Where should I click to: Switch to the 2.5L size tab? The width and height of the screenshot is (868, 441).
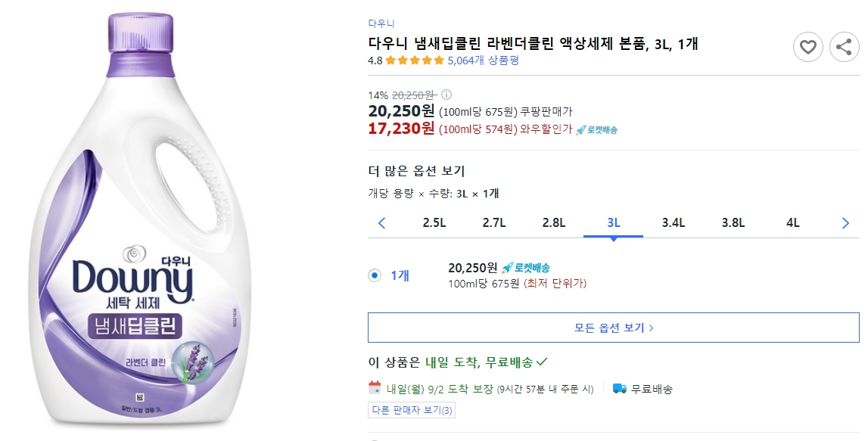pyautogui.click(x=433, y=222)
